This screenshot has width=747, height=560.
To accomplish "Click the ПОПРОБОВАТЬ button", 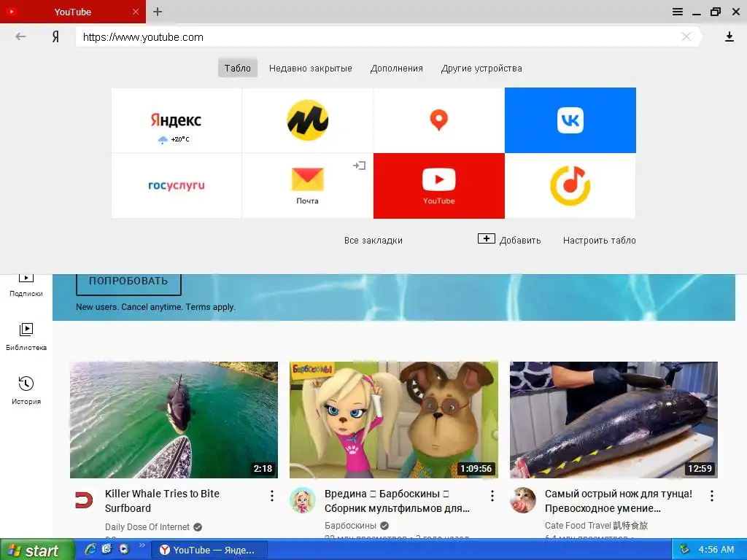I will [128, 284].
